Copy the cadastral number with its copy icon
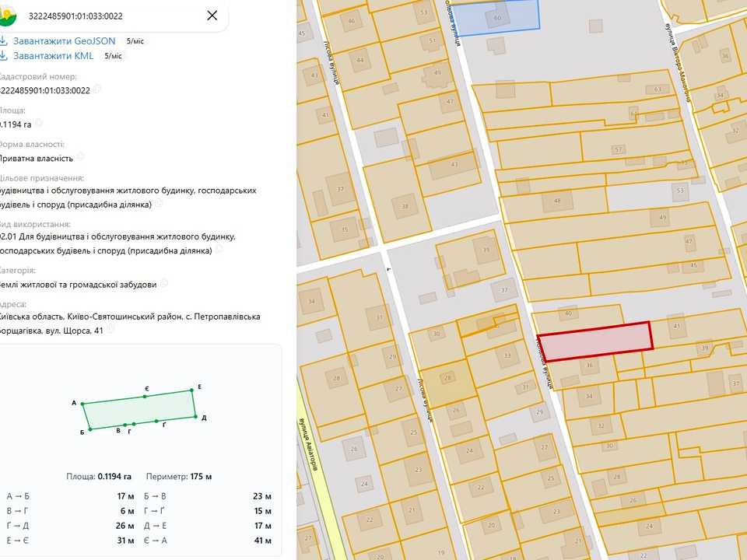Image resolution: width=747 pixels, height=560 pixels. 96,89
